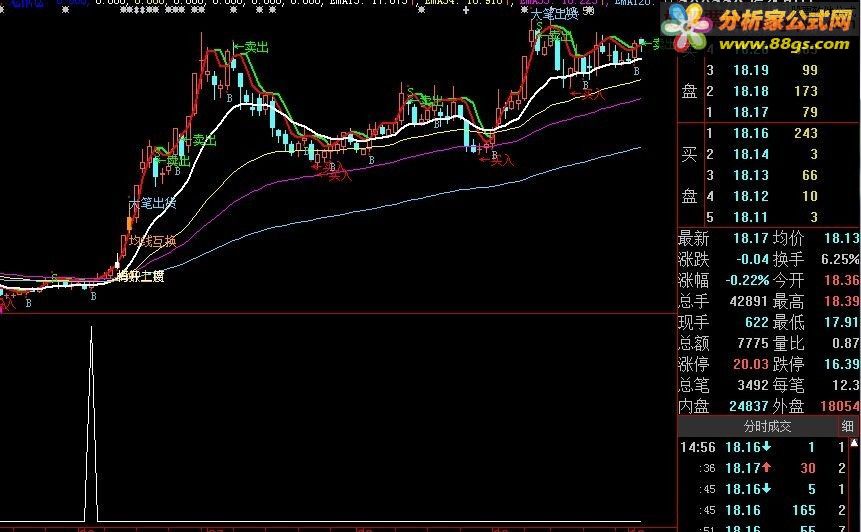Click the 总笔 value 3492
The height and width of the screenshot is (532, 861).
click(x=752, y=385)
